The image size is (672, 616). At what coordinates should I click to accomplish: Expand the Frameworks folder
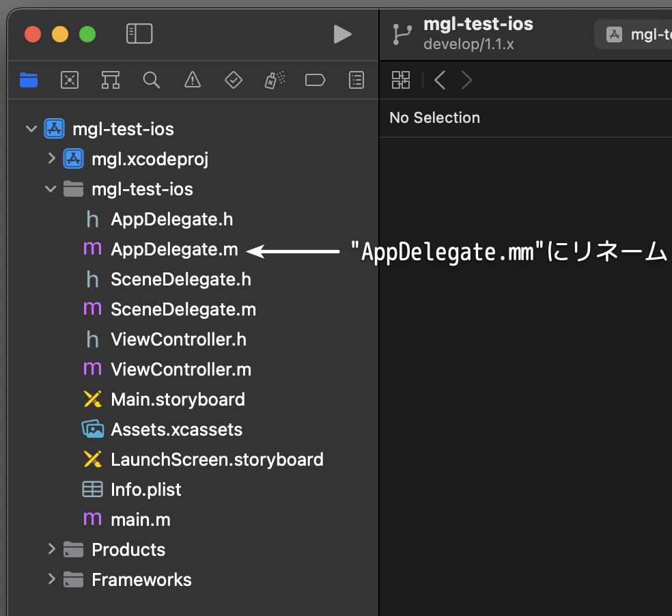click(52, 579)
